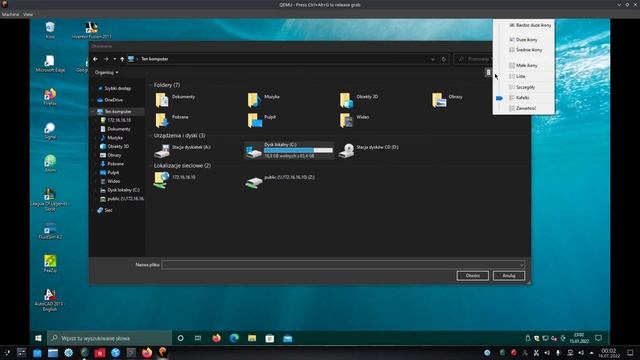Open the Dokumenty folder tile in Foldery group
Viewport: 640px width, 360px height.
[176, 100]
